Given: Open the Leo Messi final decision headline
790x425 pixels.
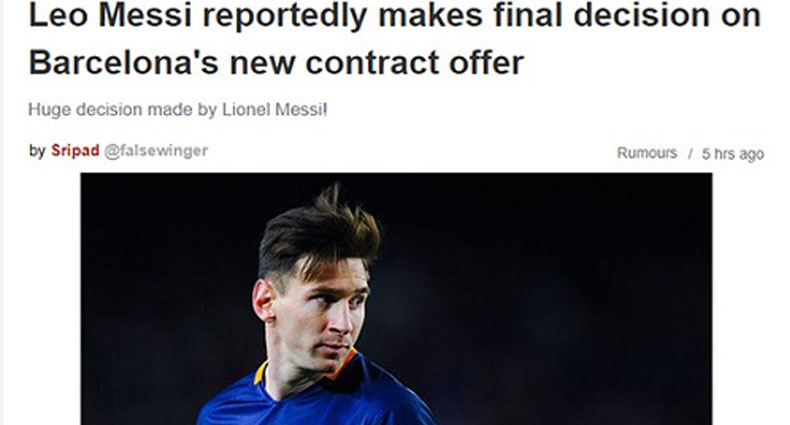Looking at the screenshot, I should coord(394,39).
